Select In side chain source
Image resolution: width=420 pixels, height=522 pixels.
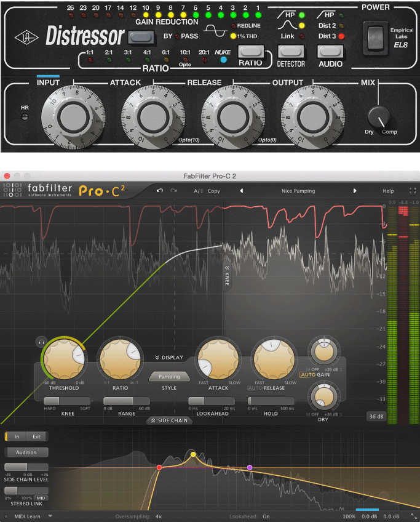(x=17, y=437)
